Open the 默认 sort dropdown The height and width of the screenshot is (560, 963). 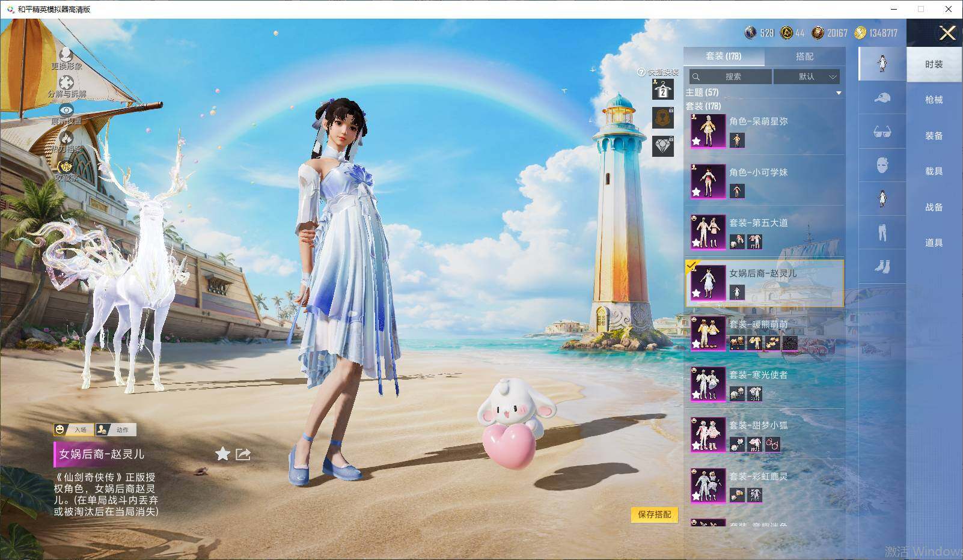pyautogui.click(x=807, y=77)
